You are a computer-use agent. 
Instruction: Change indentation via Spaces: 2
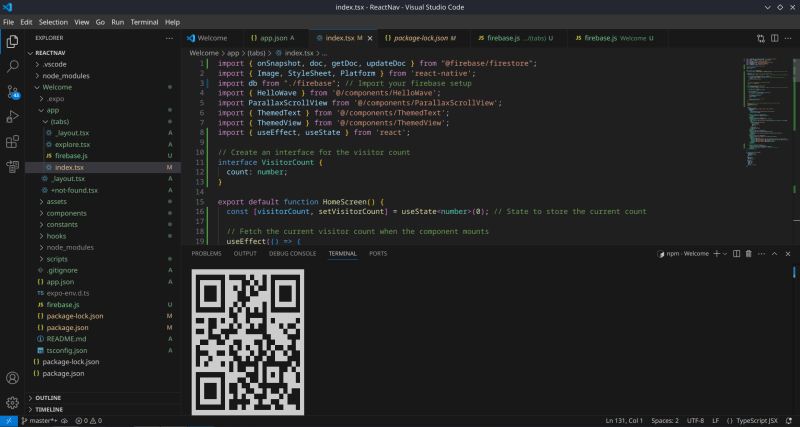tap(665, 421)
